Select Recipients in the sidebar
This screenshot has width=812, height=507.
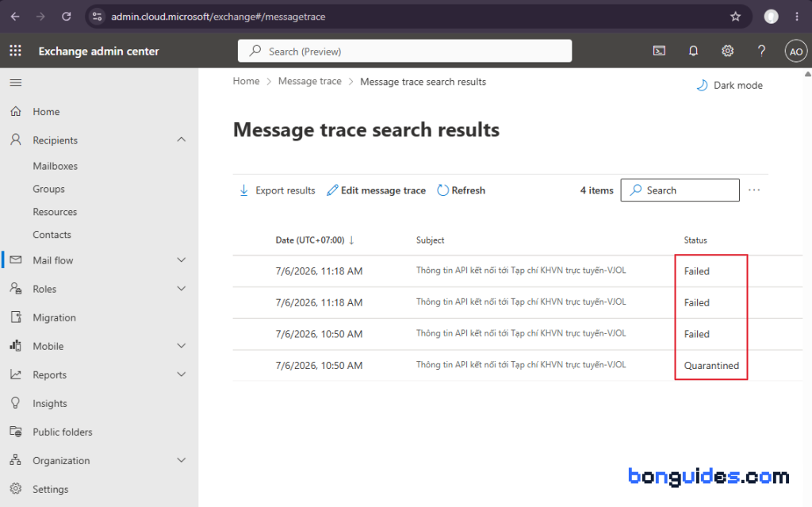click(x=56, y=140)
